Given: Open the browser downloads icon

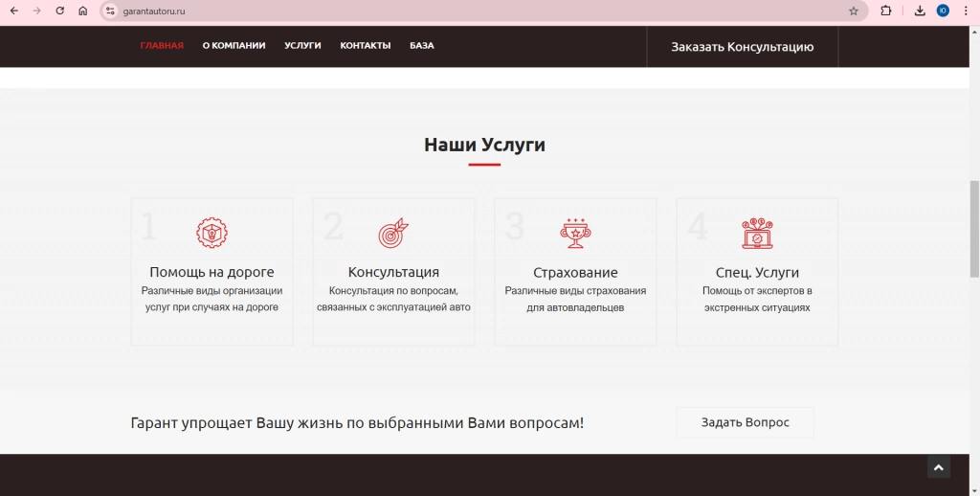Looking at the screenshot, I should click(920, 11).
